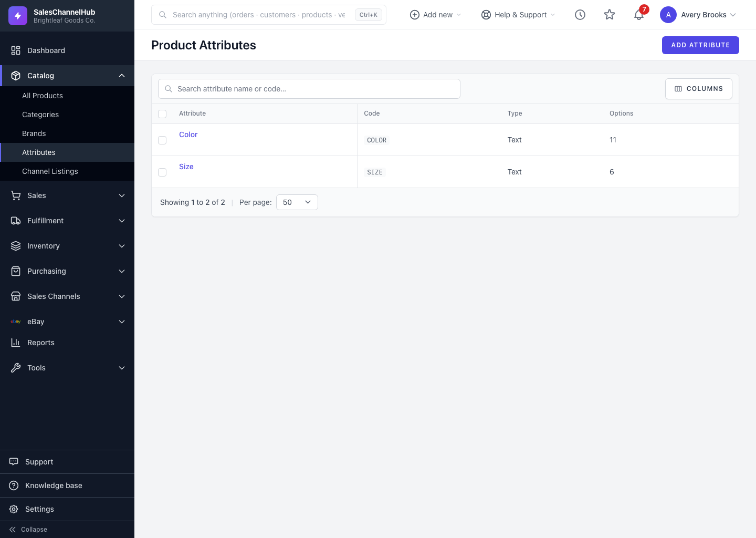Click the eBay logo icon

[x=16, y=322]
